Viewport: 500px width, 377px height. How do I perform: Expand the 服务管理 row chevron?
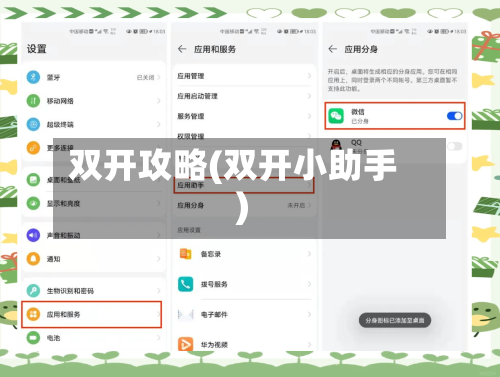[x=309, y=116]
